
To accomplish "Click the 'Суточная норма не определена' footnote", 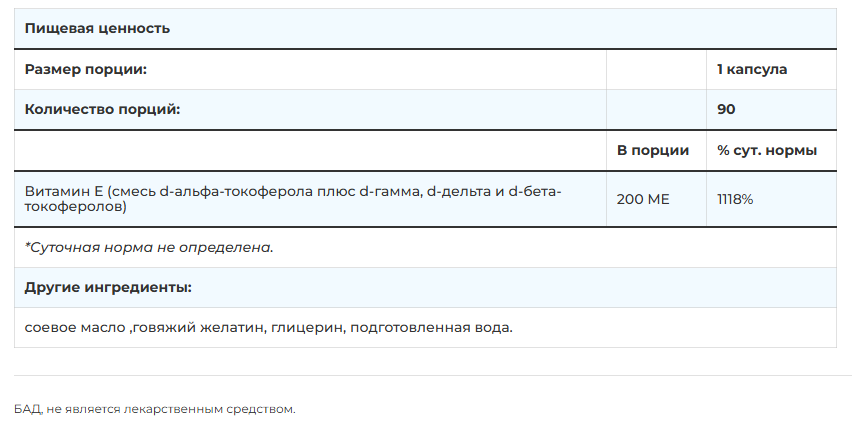I will tap(149, 247).
